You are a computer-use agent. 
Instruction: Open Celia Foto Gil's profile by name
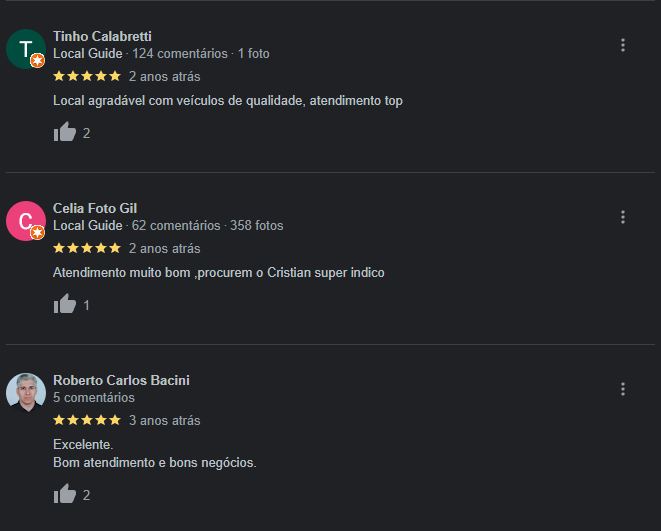(95, 208)
